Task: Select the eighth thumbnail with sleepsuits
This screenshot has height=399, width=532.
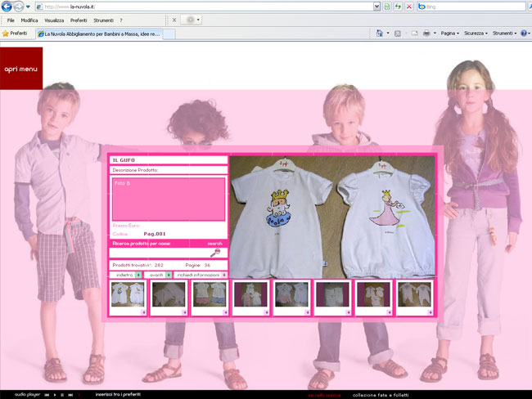Action: (x=415, y=294)
